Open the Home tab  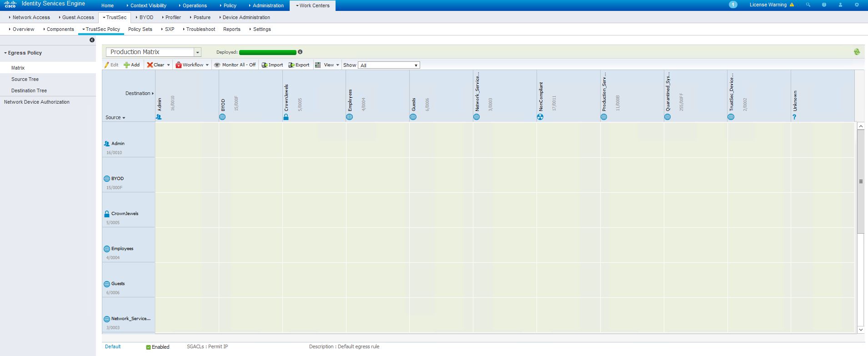[x=107, y=5]
